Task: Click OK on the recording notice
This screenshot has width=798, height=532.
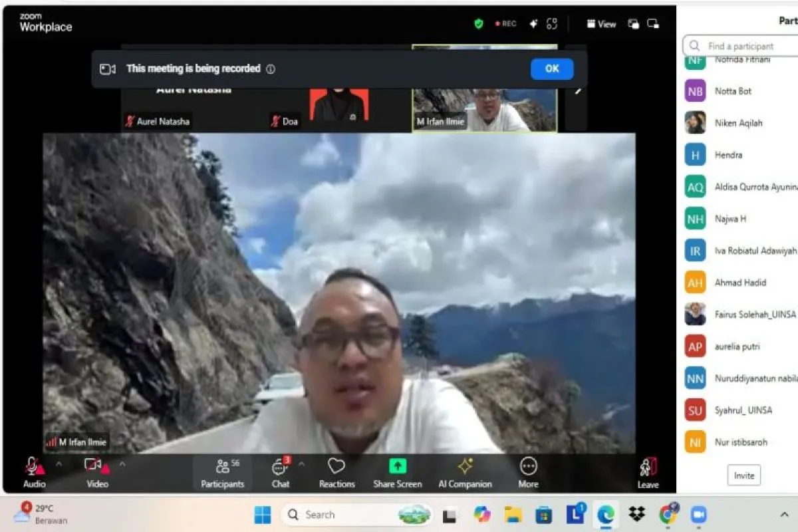Action: [x=552, y=68]
